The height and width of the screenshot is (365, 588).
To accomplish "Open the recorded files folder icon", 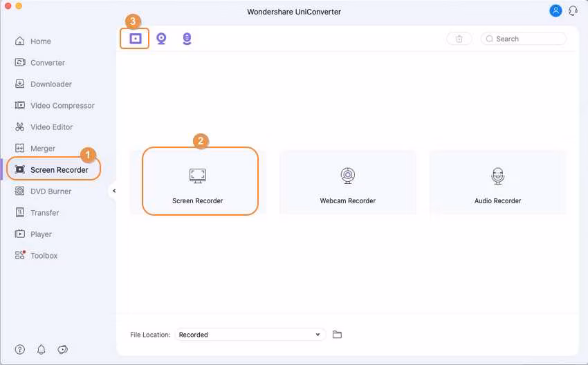I will (x=337, y=335).
